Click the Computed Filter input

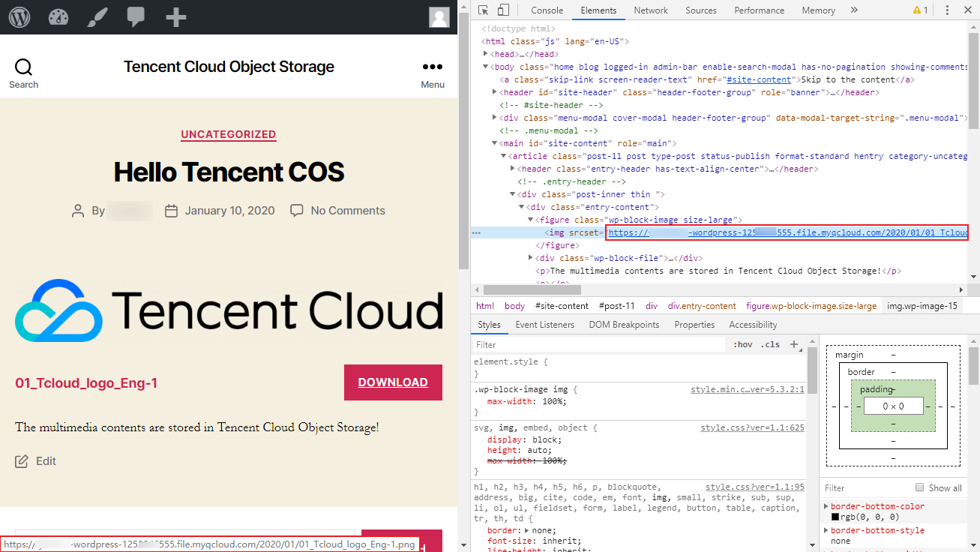tap(866, 487)
